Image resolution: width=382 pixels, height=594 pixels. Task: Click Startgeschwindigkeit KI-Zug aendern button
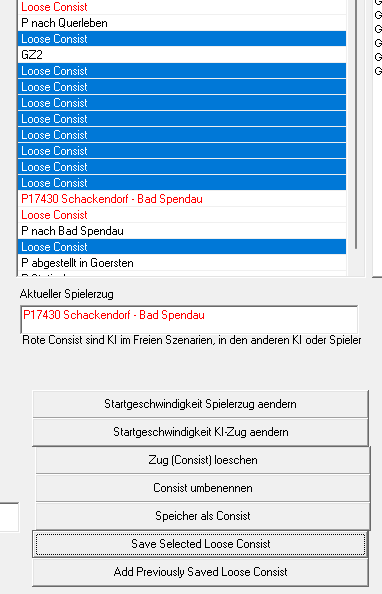pyautogui.click(x=200, y=432)
